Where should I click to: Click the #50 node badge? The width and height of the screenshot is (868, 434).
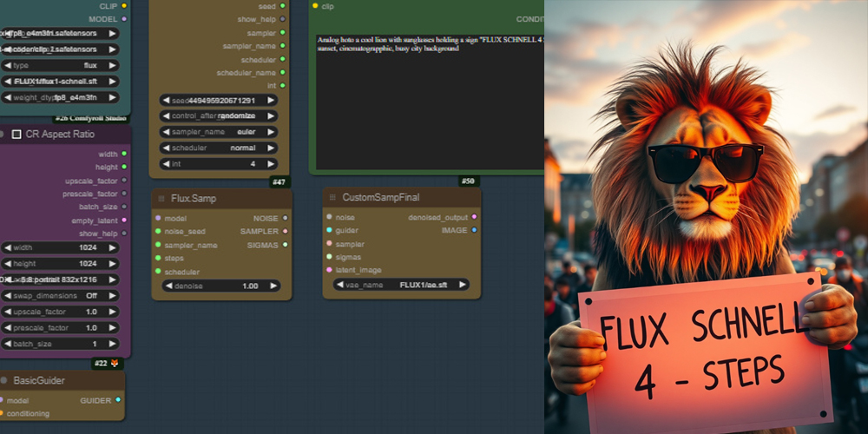click(470, 181)
